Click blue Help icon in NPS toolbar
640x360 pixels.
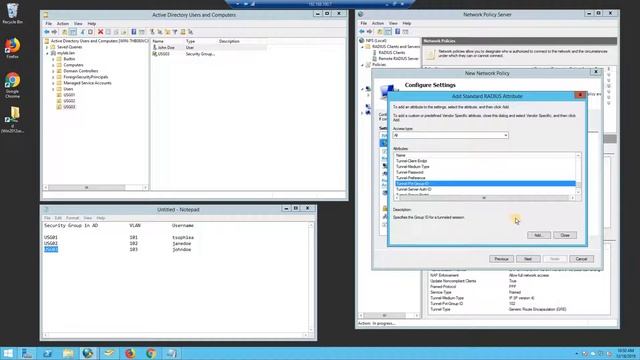[397, 31]
